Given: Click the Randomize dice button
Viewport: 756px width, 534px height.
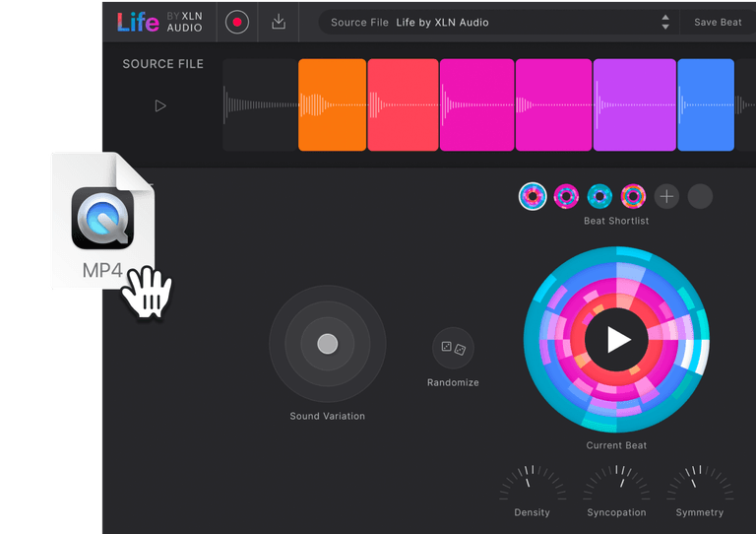Looking at the screenshot, I should click(x=453, y=348).
